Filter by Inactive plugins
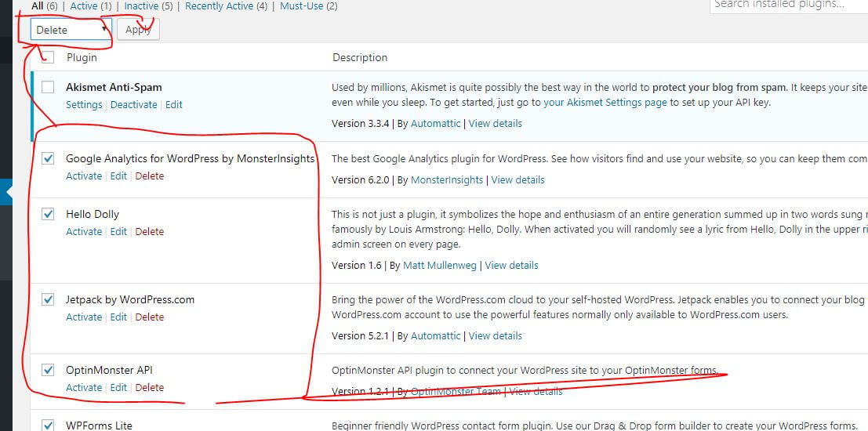This screenshot has width=868, height=431. coord(149,6)
